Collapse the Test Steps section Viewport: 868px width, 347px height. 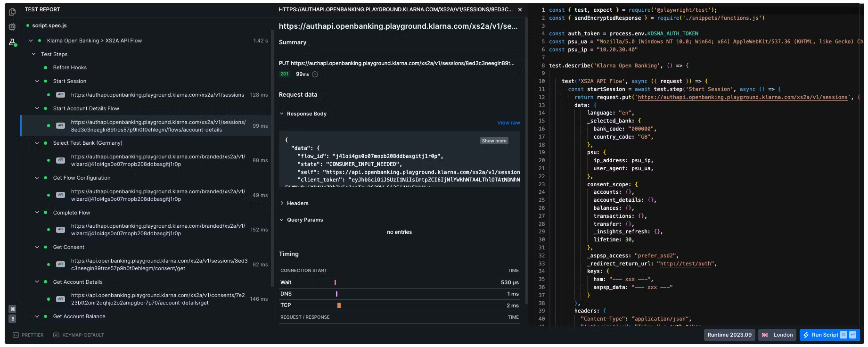(33, 54)
